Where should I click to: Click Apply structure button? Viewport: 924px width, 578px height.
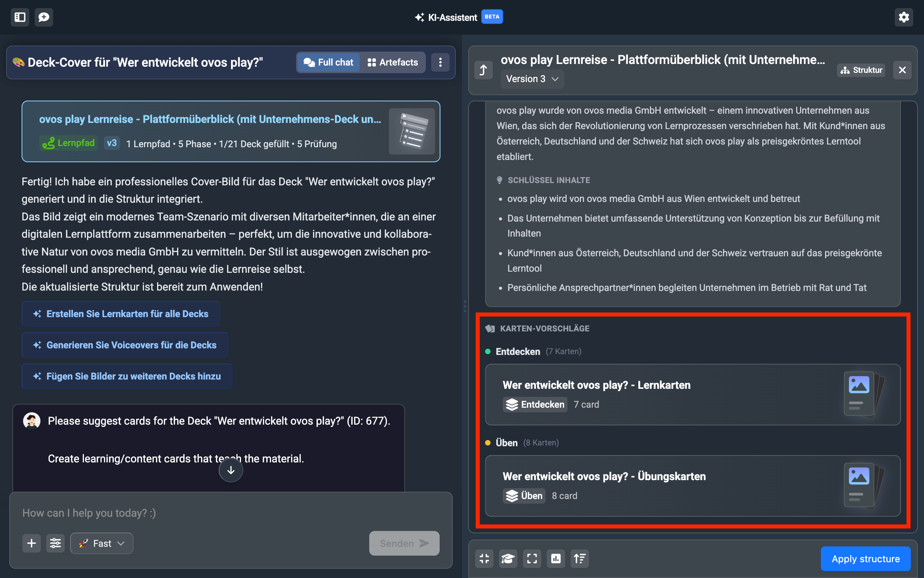865,559
